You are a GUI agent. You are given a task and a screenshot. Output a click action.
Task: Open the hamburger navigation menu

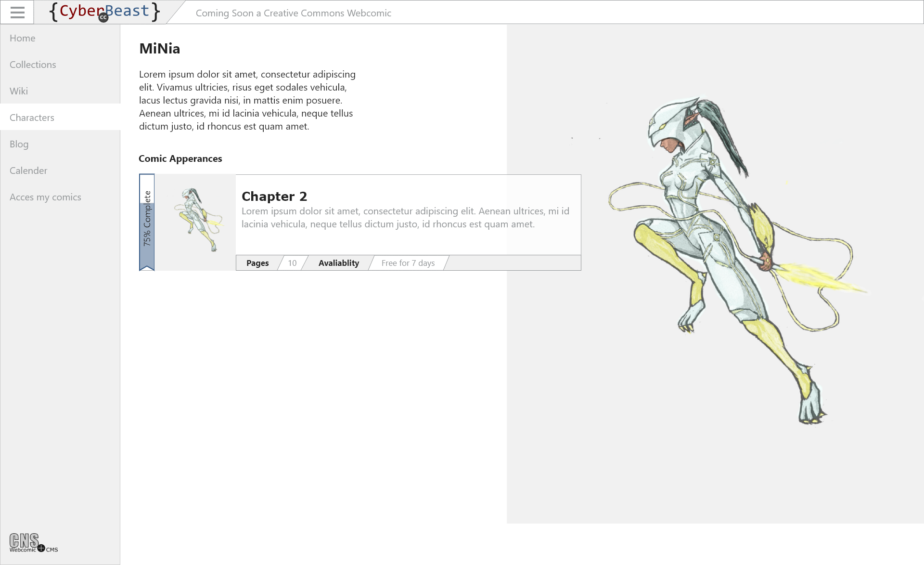pyautogui.click(x=17, y=12)
